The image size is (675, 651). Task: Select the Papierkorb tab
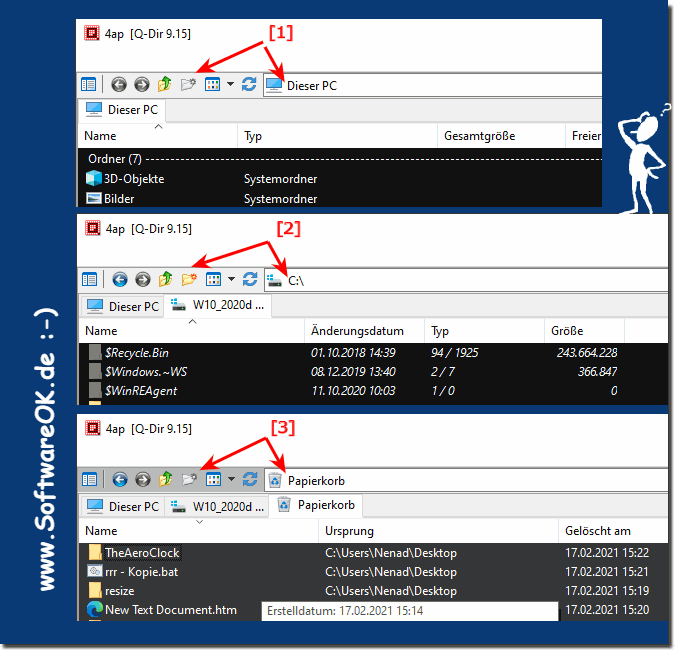(316, 505)
